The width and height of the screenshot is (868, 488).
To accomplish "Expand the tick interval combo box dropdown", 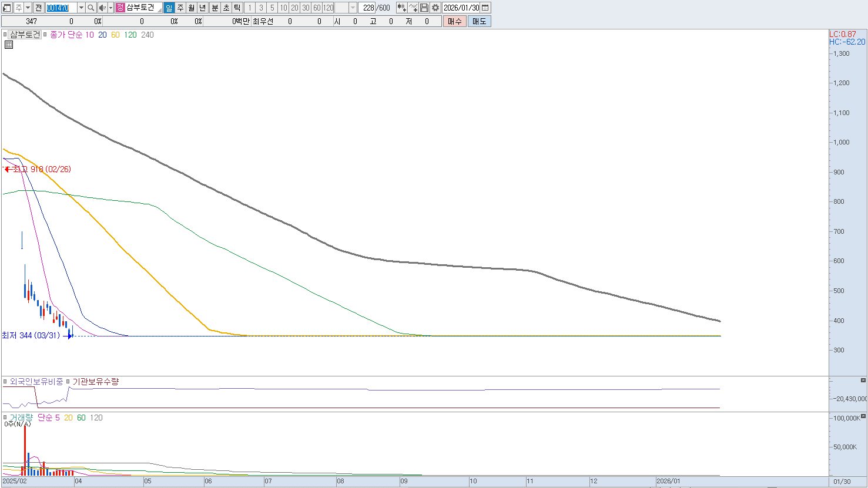I will pyautogui.click(x=353, y=8).
